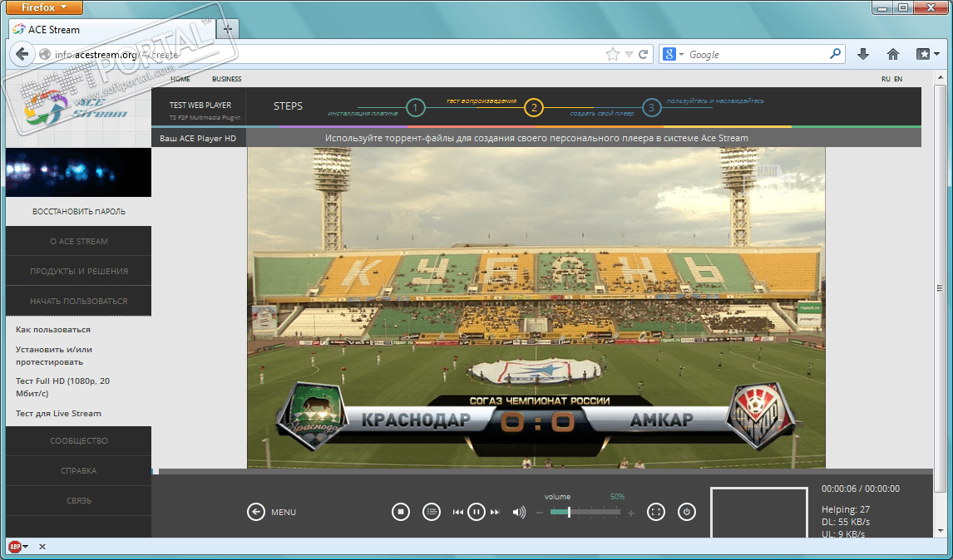Open the bookmarks menu button
953x560 pixels.
[x=927, y=54]
